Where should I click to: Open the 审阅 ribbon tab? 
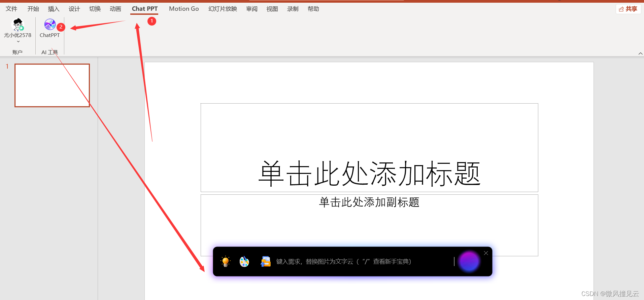[x=252, y=9]
